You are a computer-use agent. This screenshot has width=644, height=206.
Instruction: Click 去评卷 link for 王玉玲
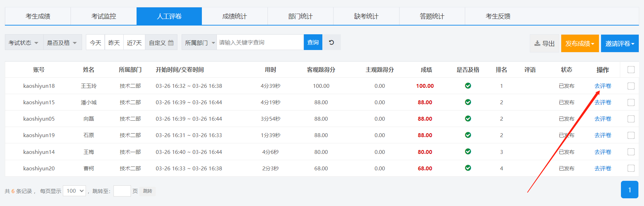(603, 86)
